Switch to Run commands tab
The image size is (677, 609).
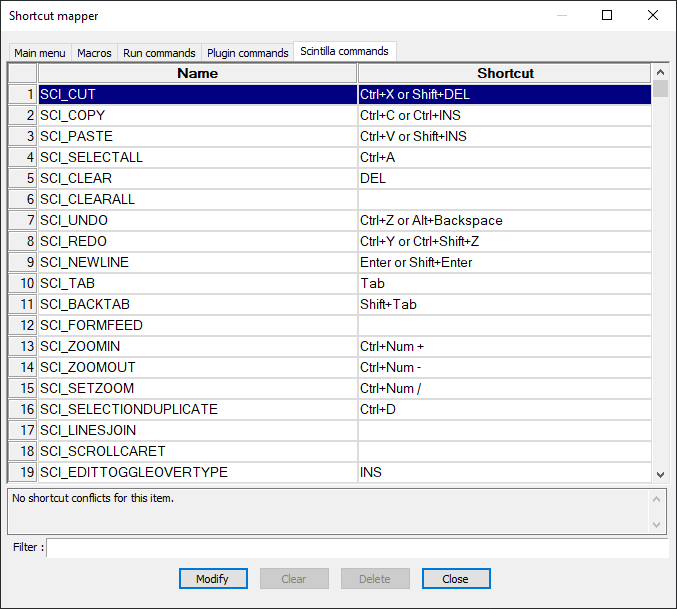tap(159, 53)
